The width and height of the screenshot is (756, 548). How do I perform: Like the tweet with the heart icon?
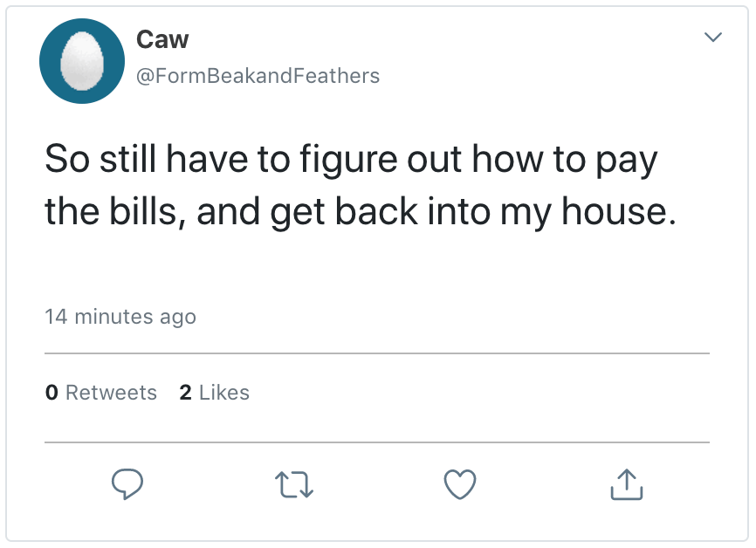pos(460,485)
